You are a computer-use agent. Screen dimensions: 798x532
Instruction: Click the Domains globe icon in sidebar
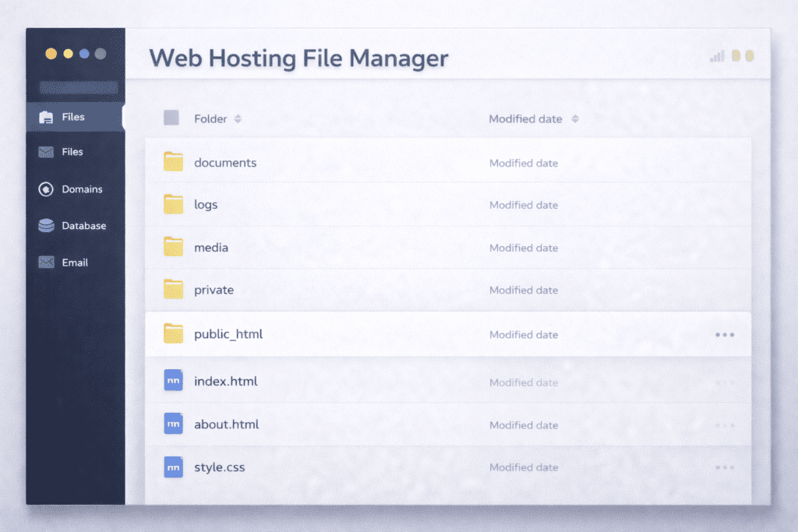click(45, 189)
